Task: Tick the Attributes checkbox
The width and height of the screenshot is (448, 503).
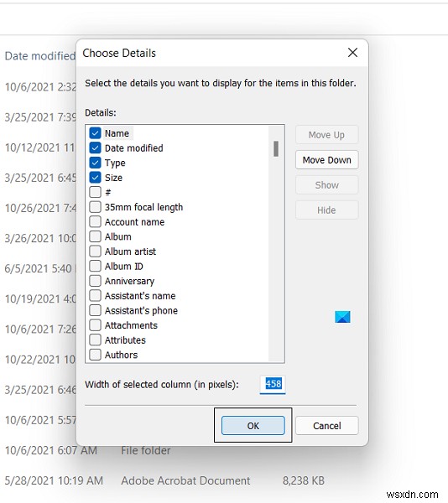Action: (x=95, y=340)
